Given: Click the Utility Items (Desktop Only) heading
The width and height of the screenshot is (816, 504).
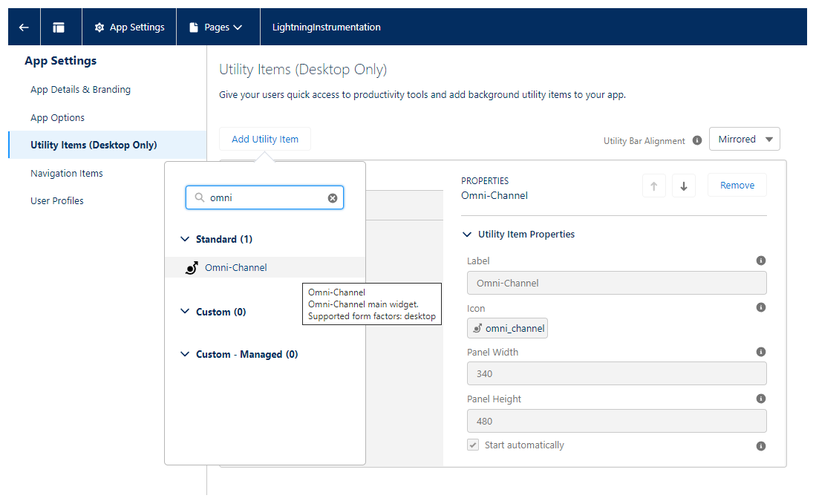Looking at the screenshot, I should pos(303,69).
